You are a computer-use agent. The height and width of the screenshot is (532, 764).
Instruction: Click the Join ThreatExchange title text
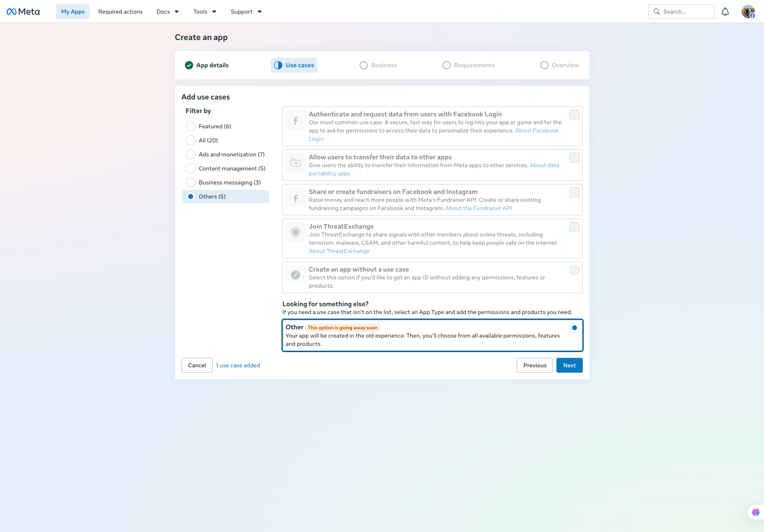pyautogui.click(x=341, y=226)
